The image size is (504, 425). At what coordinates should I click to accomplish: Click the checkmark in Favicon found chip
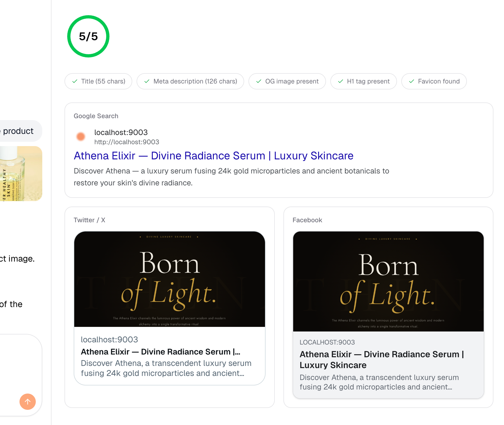point(412,81)
